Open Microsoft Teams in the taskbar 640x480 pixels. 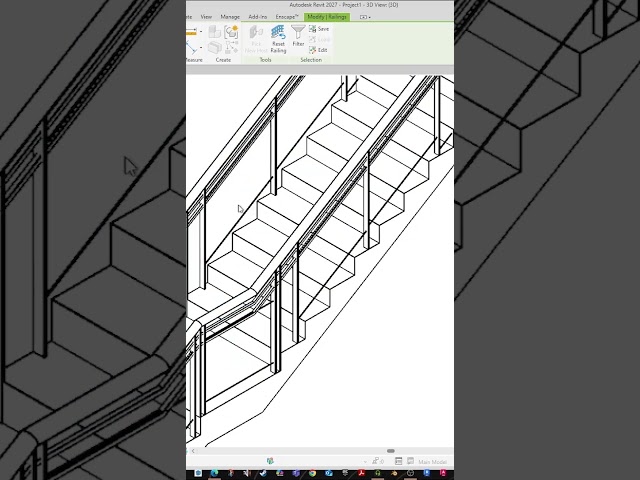pyautogui.click(x=296, y=473)
